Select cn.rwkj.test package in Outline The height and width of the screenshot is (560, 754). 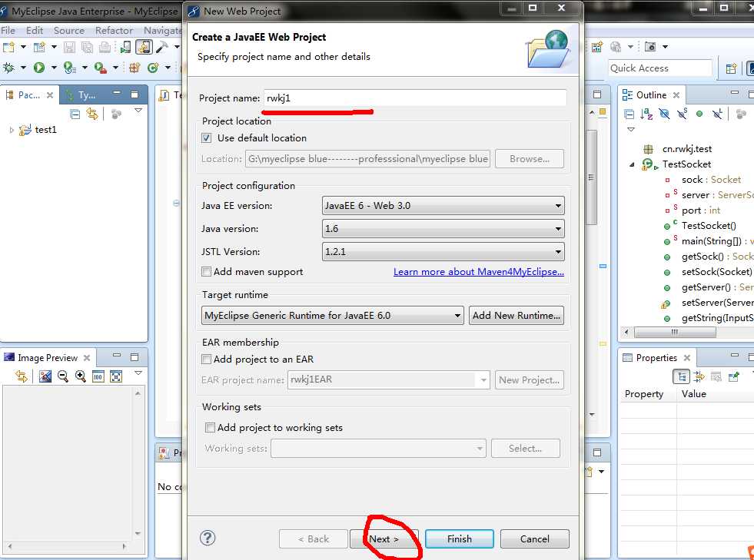[686, 149]
